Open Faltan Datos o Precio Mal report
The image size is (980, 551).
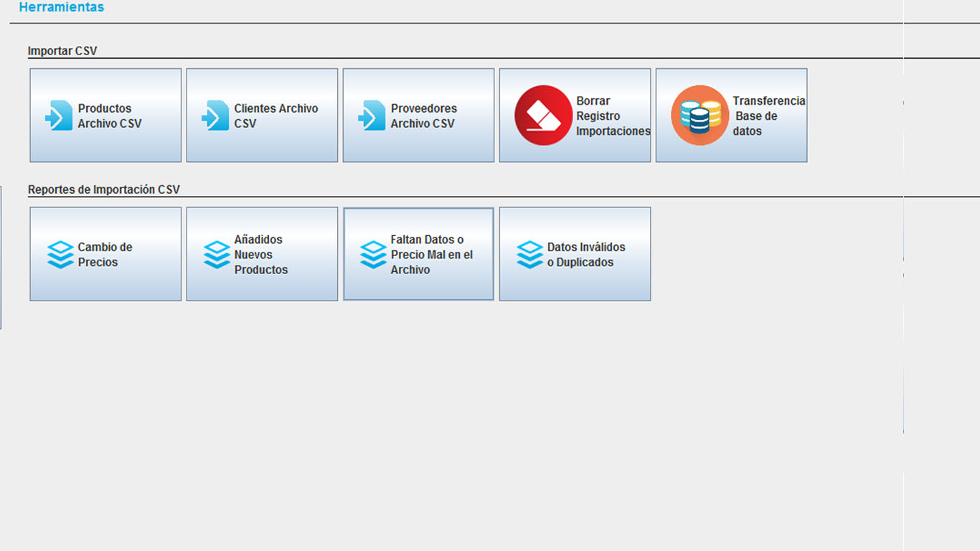431,255
